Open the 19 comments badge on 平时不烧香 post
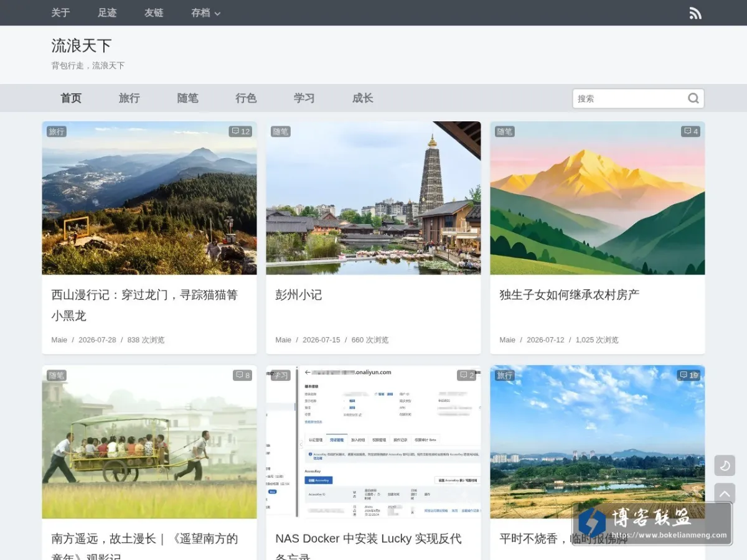747x560 pixels. (689, 375)
